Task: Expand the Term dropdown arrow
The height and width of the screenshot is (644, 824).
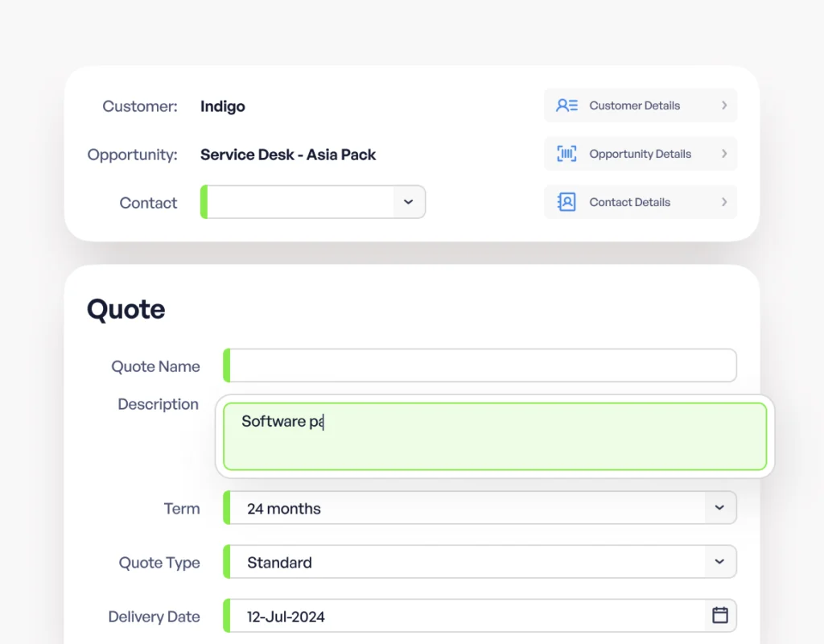Action: click(719, 508)
